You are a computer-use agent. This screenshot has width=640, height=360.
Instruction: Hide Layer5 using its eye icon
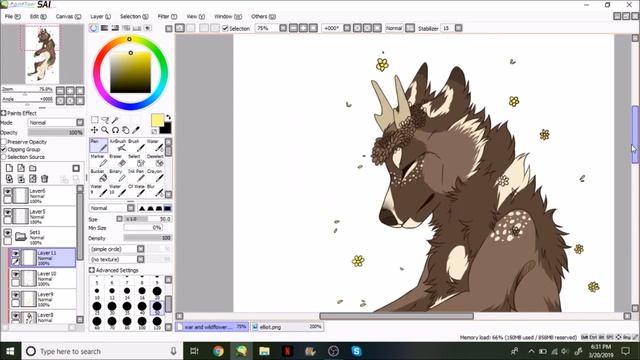click(8, 212)
